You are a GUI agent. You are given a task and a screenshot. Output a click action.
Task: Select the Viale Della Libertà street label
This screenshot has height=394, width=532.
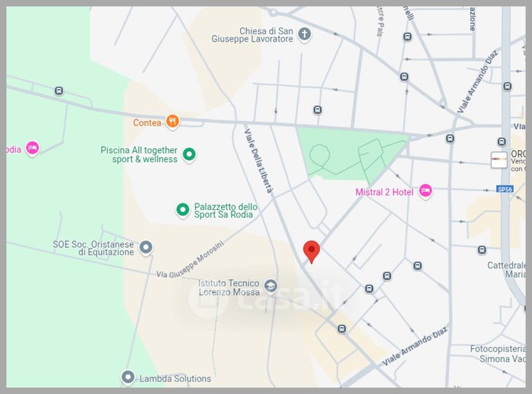tap(259, 161)
